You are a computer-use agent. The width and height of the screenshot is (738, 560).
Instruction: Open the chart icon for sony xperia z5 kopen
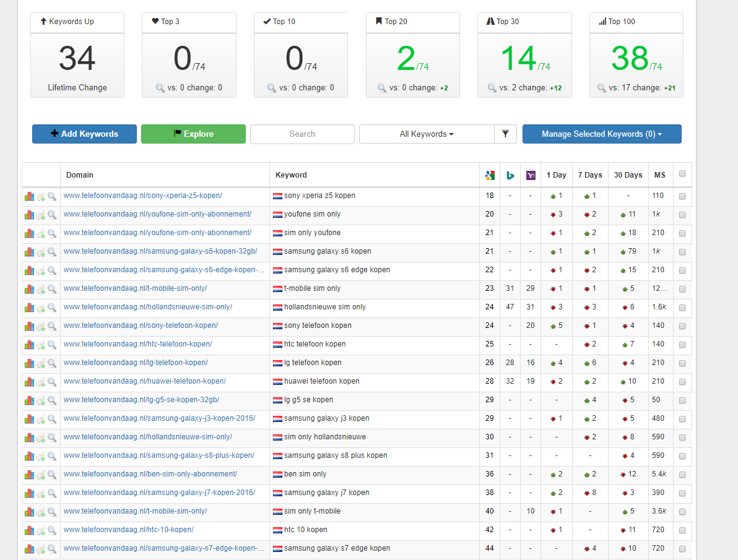[29, 196]
